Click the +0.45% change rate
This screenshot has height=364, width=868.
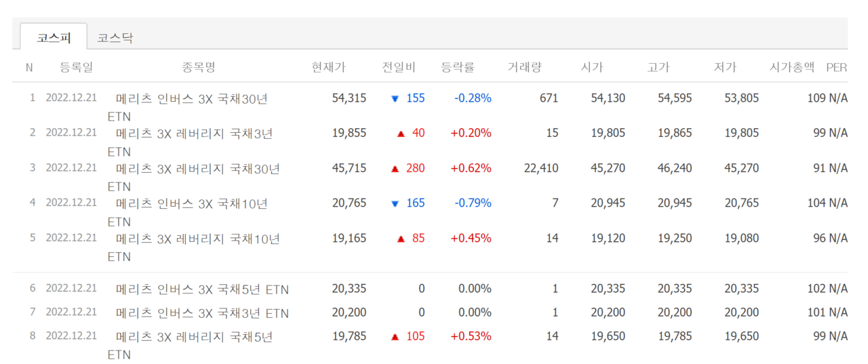[471, 239]
